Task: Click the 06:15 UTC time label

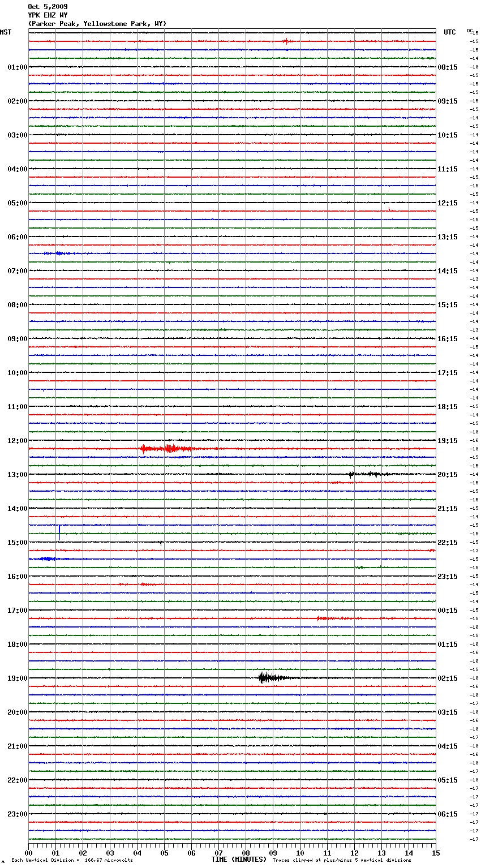Action: 448,814
